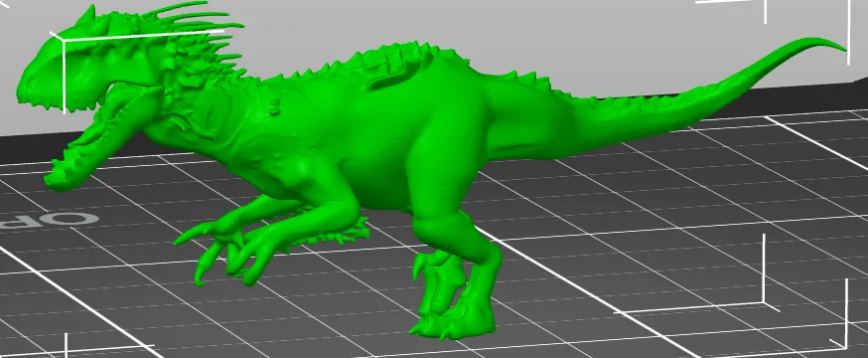This screenshot has width=868, height=358.
Task: Click the bounding box corner lines behind the feet
Action: [x=764, y=302]
